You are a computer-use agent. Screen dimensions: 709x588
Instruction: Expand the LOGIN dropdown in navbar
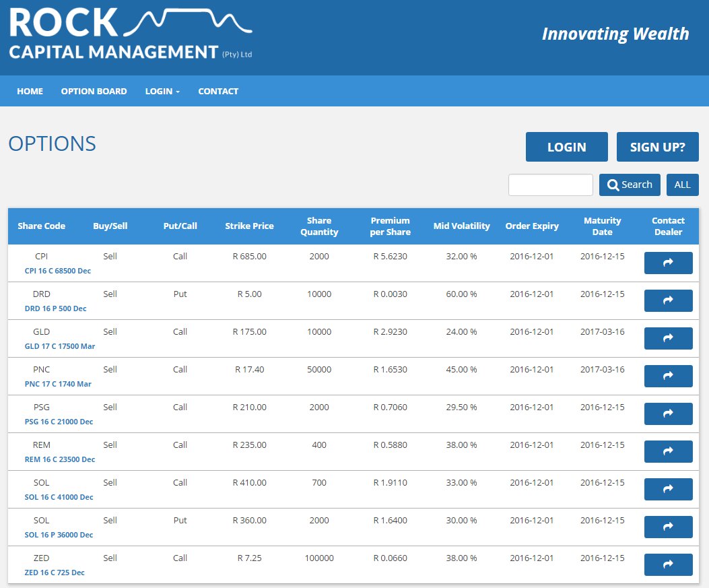(162, 91)
